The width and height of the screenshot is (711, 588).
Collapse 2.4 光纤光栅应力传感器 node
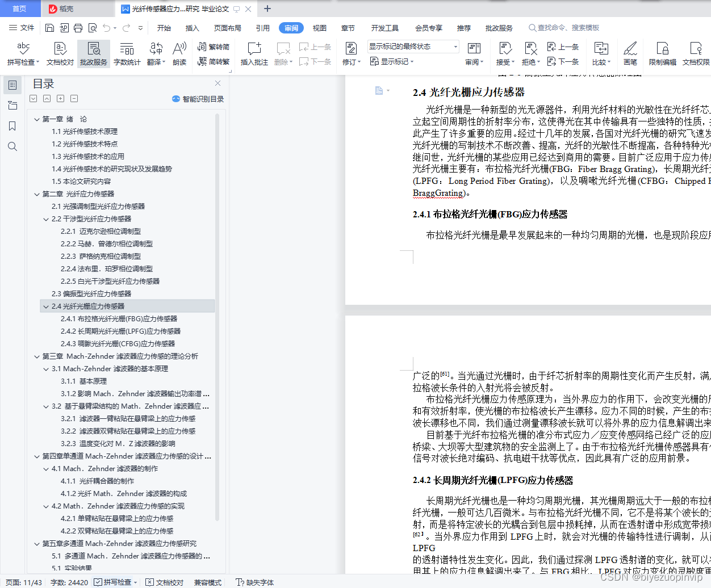[46, 306]
